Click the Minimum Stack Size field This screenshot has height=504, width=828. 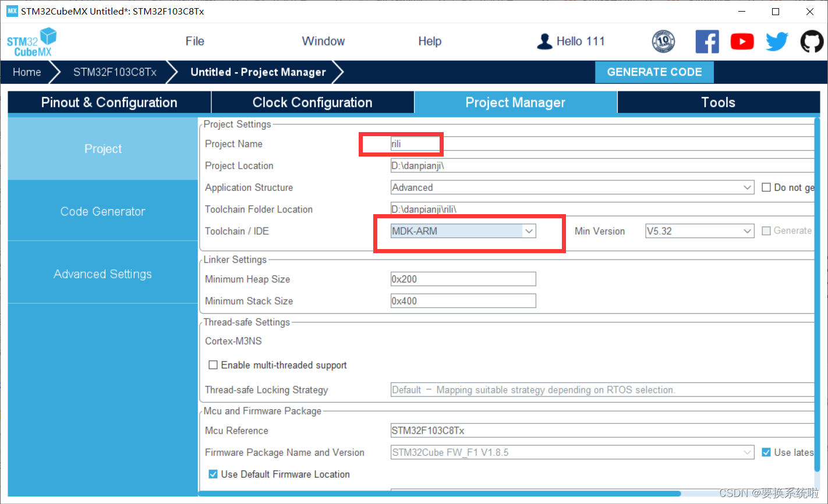pyautogui.click(x=463, y=301)
